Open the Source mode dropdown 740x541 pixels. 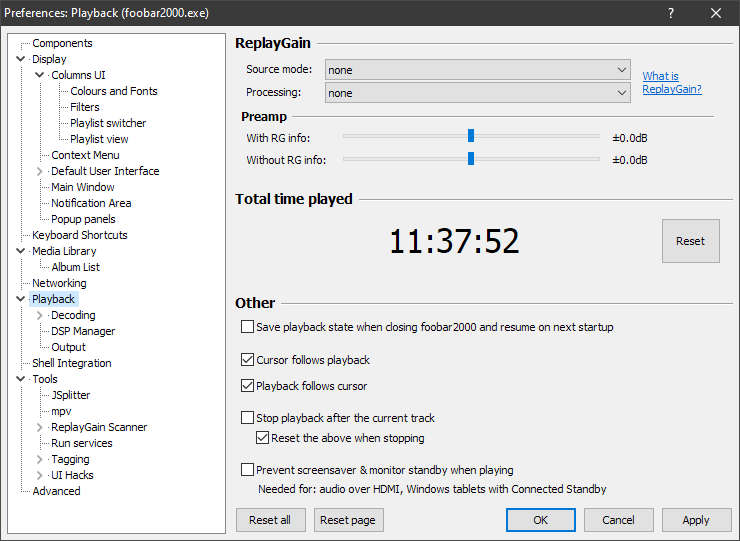click(477, 70)
